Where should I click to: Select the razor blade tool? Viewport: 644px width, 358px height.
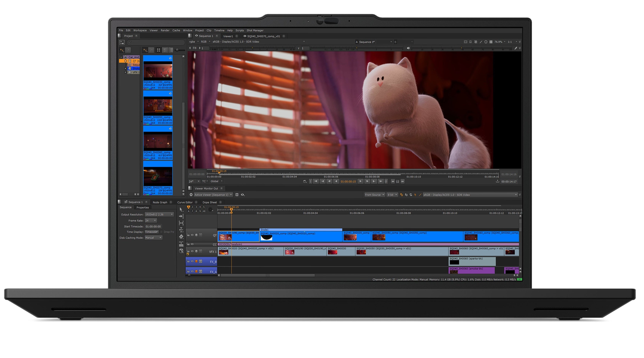181,237
